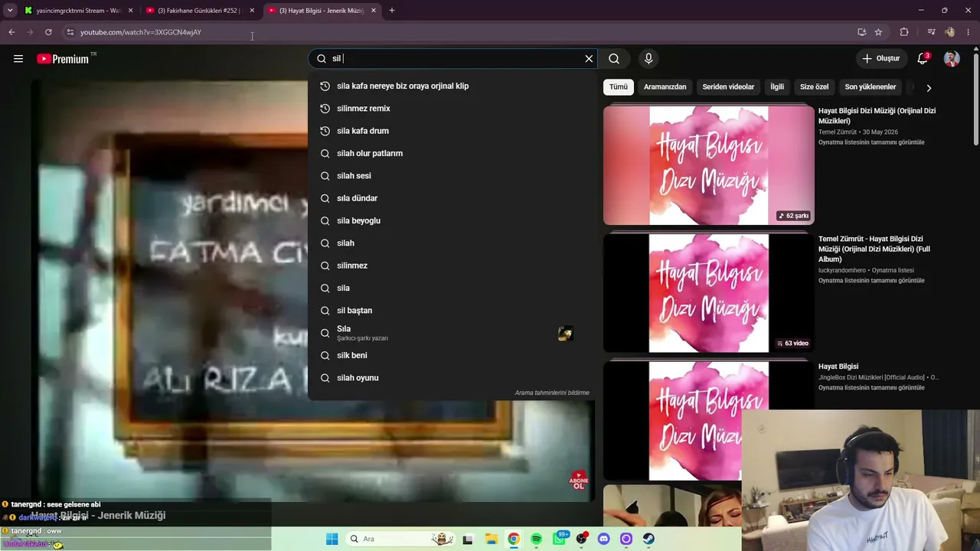Pick the "sil baştan" suggestion
This screenshot has height=551, width=980.
(452, 311)
